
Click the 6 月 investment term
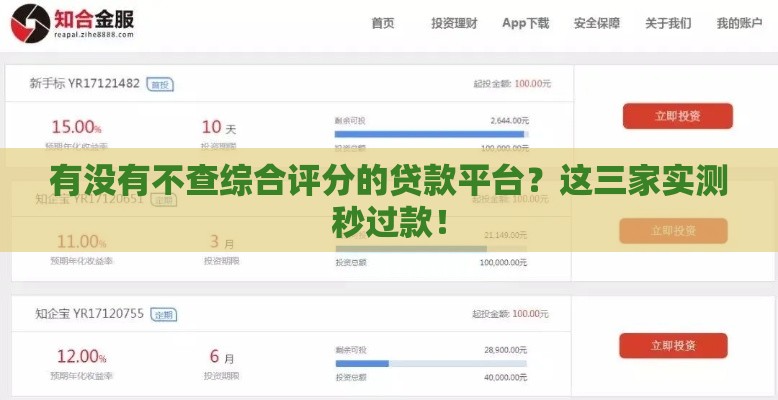222,356
